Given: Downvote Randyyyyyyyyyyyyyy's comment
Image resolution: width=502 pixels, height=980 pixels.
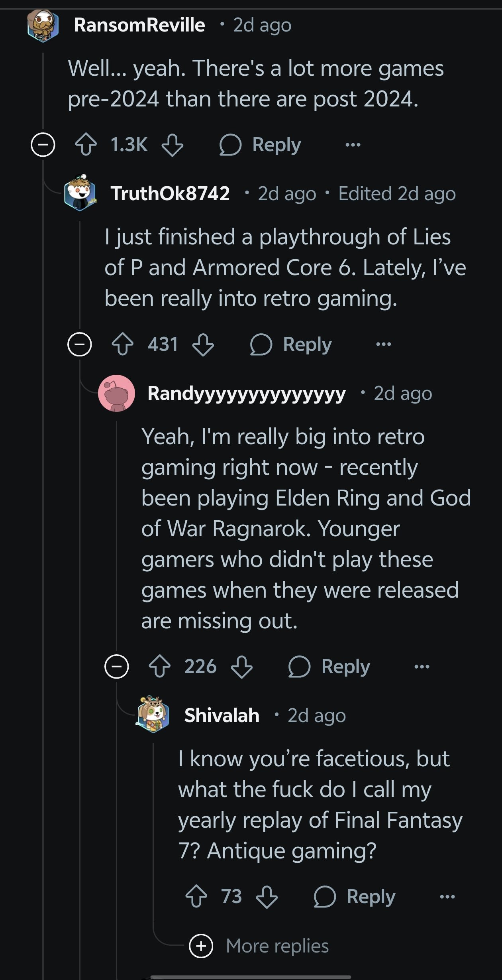Looking at the screenshot, I should point(241,667).
